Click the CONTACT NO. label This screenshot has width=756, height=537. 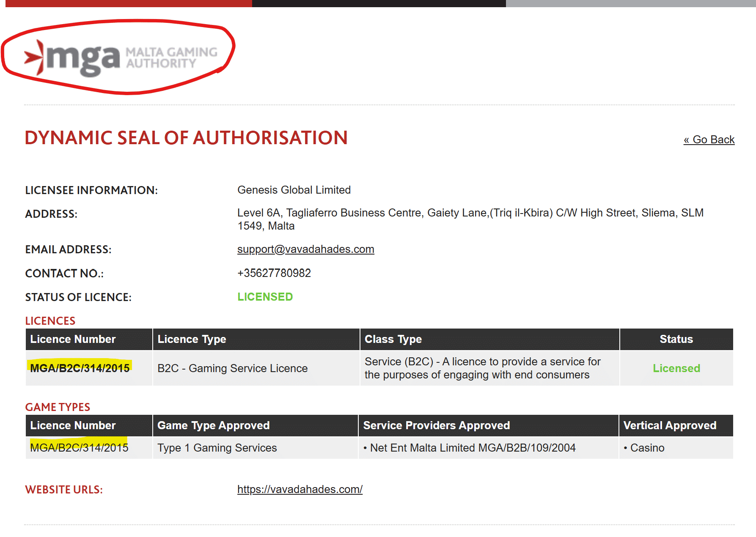(64, 274)
